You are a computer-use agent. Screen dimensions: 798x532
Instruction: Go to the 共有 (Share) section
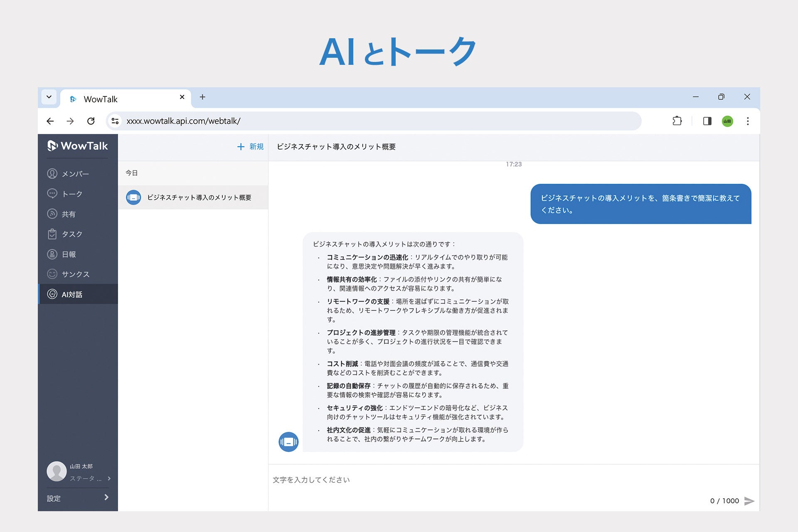click(x=68, y=214)
